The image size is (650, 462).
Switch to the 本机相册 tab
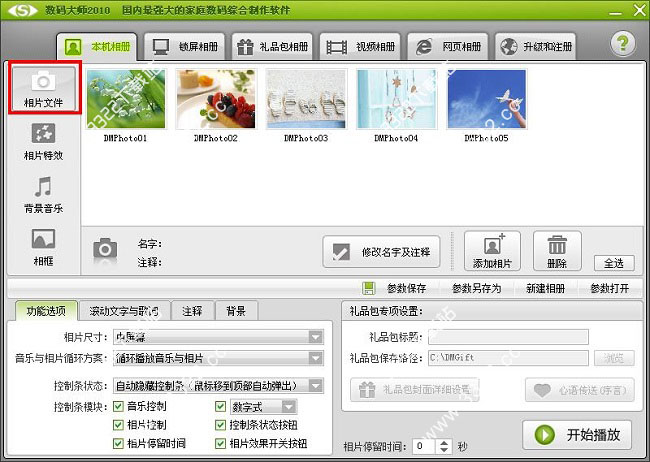pos(97,46)
